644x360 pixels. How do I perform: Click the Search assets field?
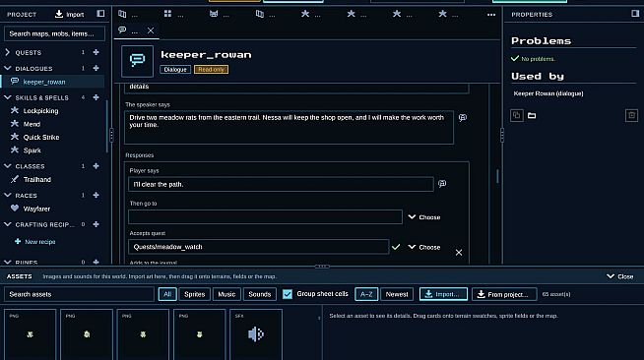point(79,294)
